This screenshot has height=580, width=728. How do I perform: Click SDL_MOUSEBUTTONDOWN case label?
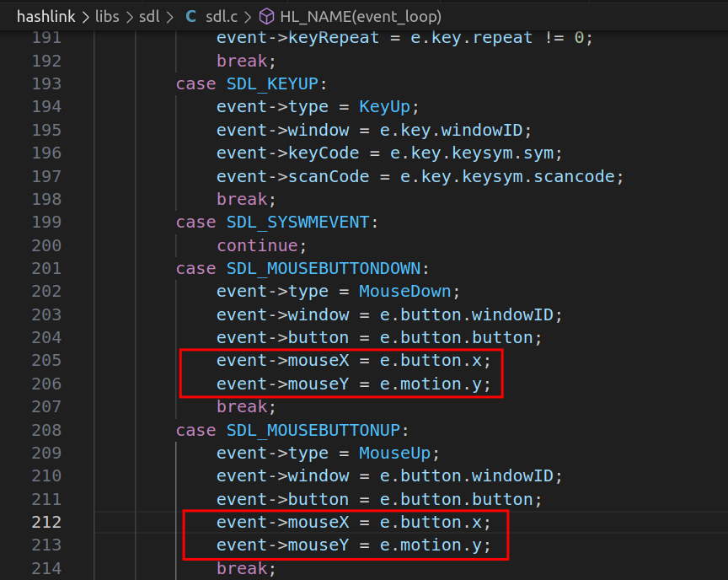click(x=324, y=268)
